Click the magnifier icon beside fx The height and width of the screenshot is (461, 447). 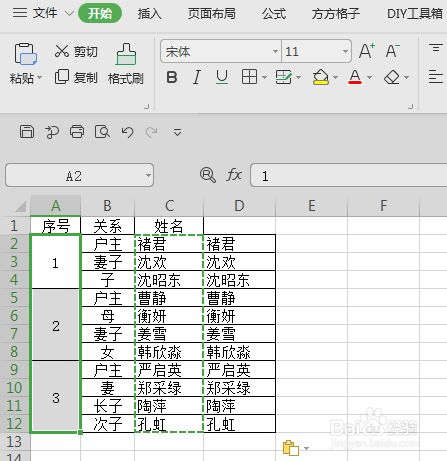tap(208, 175)
